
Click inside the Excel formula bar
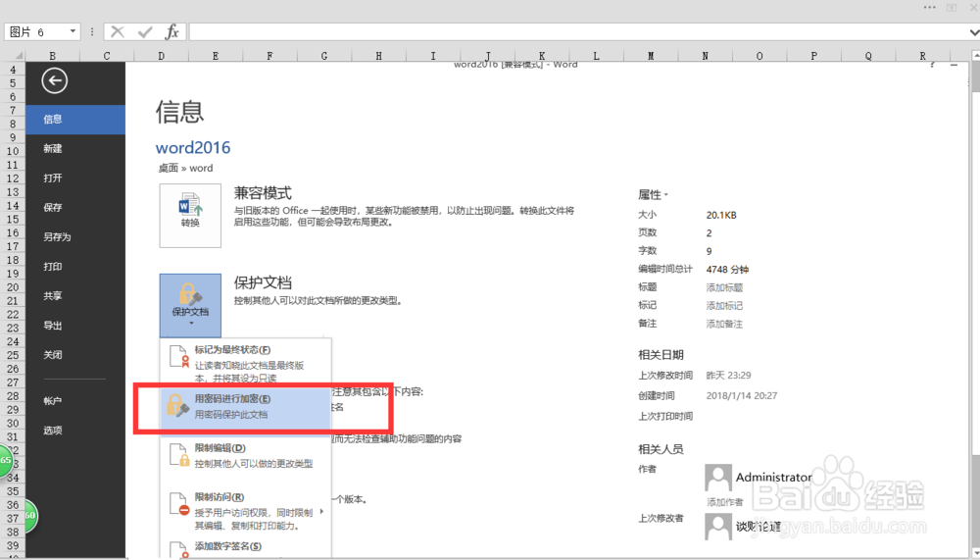pyautogui.click(x=576, y=31)
